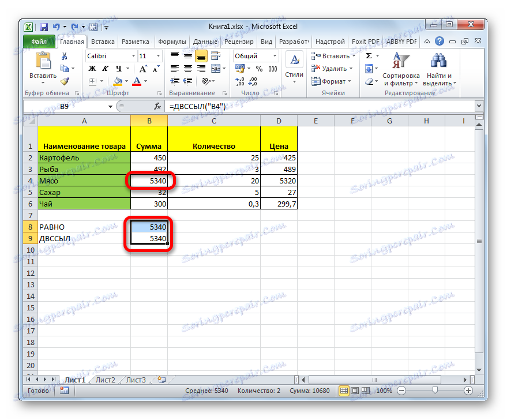Toggle underline formatting (Ч)

coord(118,69)
